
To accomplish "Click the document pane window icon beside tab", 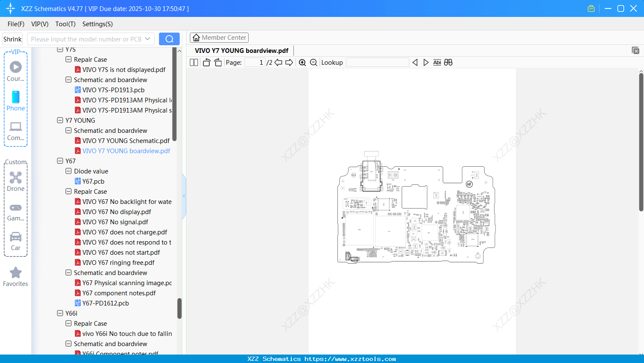I will click(636, 50).
